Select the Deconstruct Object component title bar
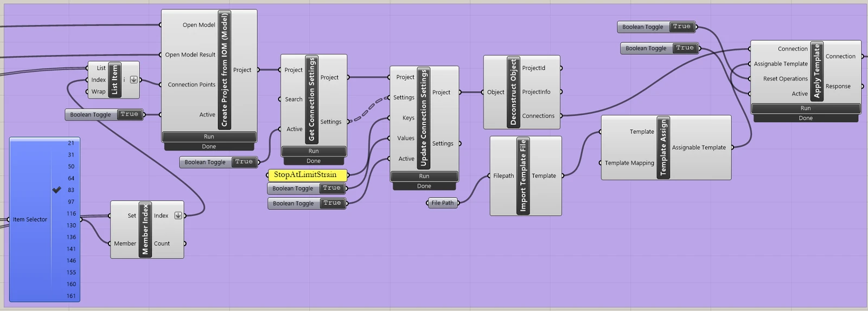The width and height of the screenshot is (868, 311). [514, 92]
